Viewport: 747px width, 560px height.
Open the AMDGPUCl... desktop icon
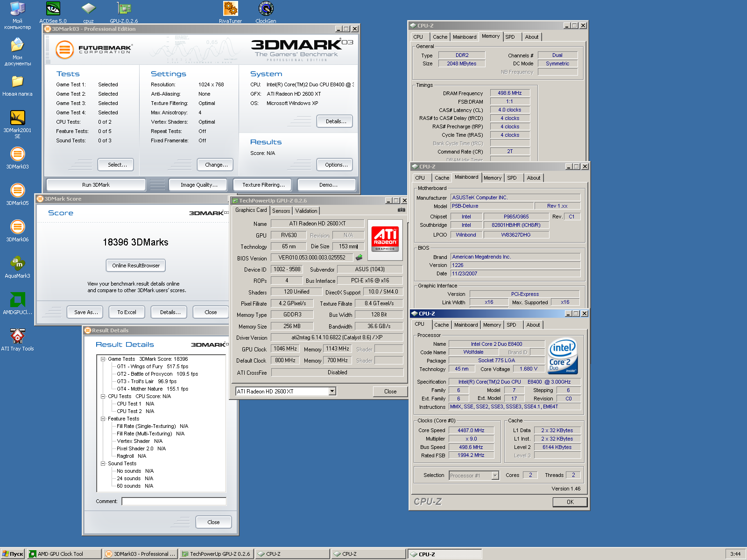pyautogui.click(x=17, y=303)
